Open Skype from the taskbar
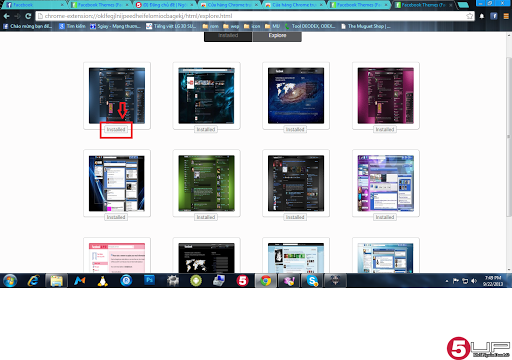512x360 pixels. click(x=312, y=281)
